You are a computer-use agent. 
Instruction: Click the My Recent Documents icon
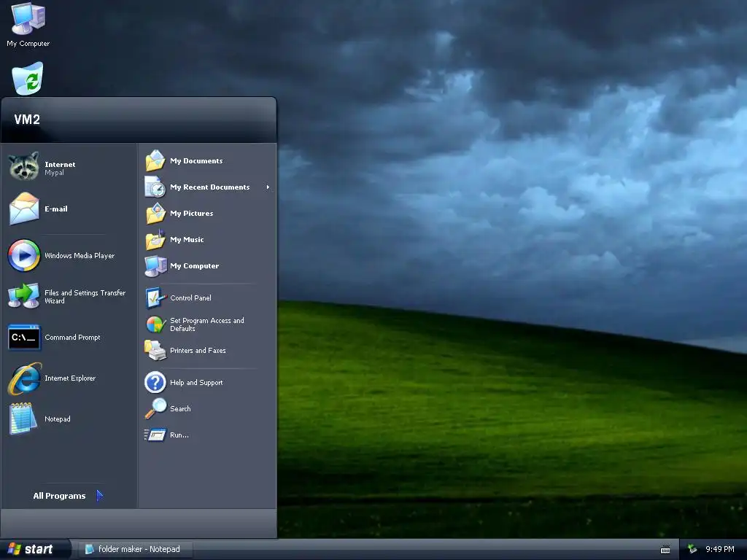(155, 187)
